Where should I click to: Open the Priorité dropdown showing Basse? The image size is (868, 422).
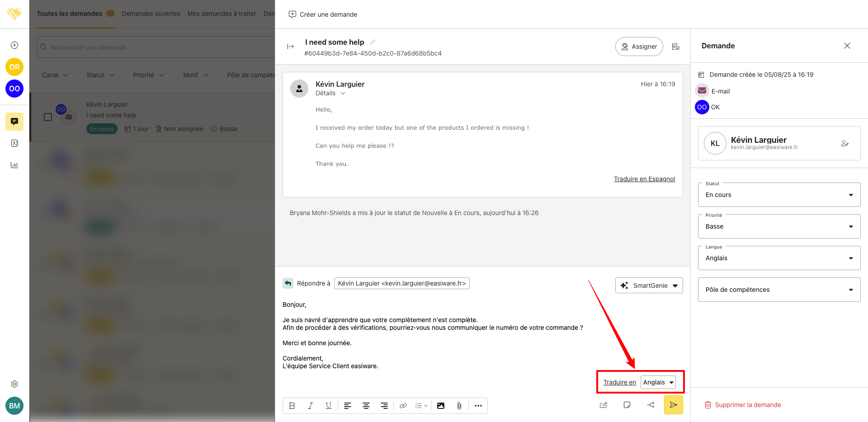point(778,226)
